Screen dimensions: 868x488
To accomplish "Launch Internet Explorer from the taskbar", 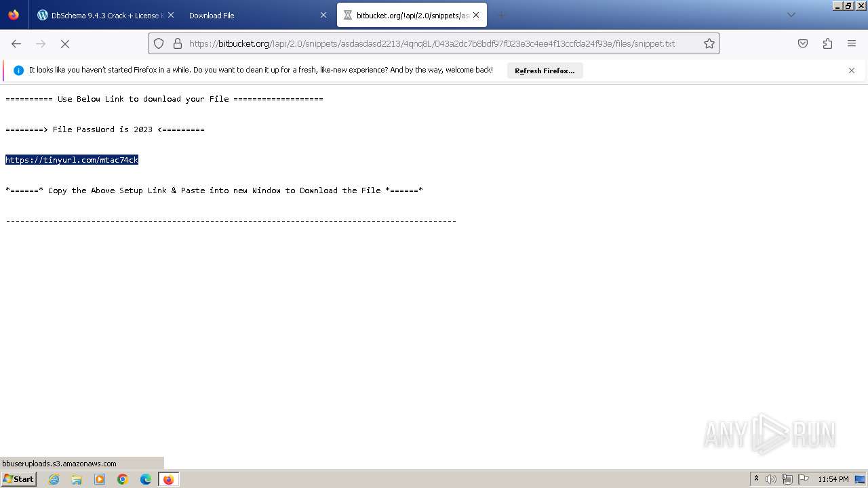I will click(54, 479).
